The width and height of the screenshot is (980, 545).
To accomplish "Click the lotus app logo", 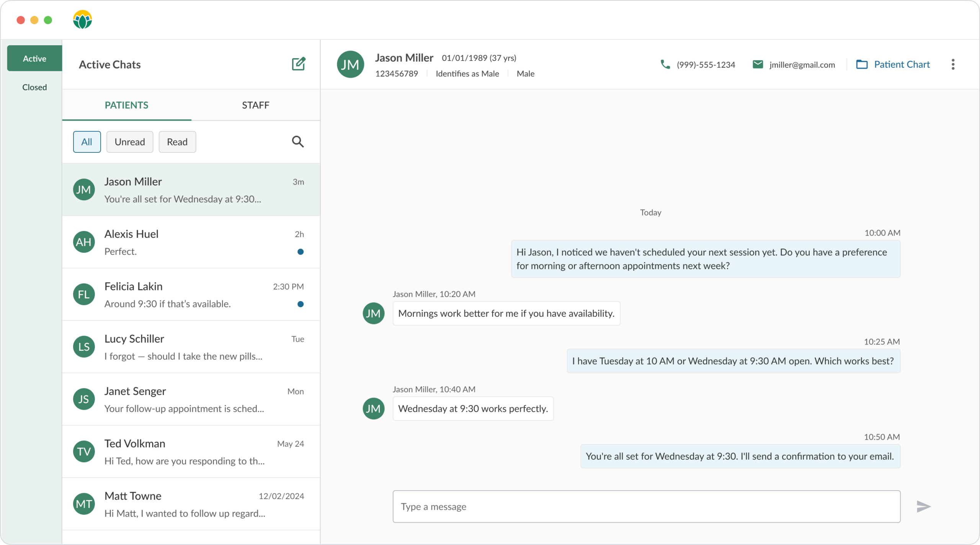I will 83,20.
